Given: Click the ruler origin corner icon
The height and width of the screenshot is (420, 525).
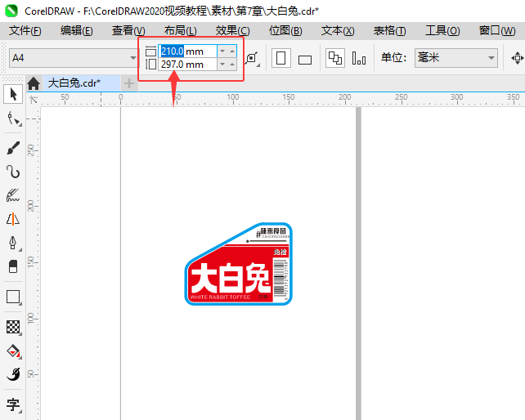Looking at the screenshot, I should pyautogui.click(x=34, y=100).
